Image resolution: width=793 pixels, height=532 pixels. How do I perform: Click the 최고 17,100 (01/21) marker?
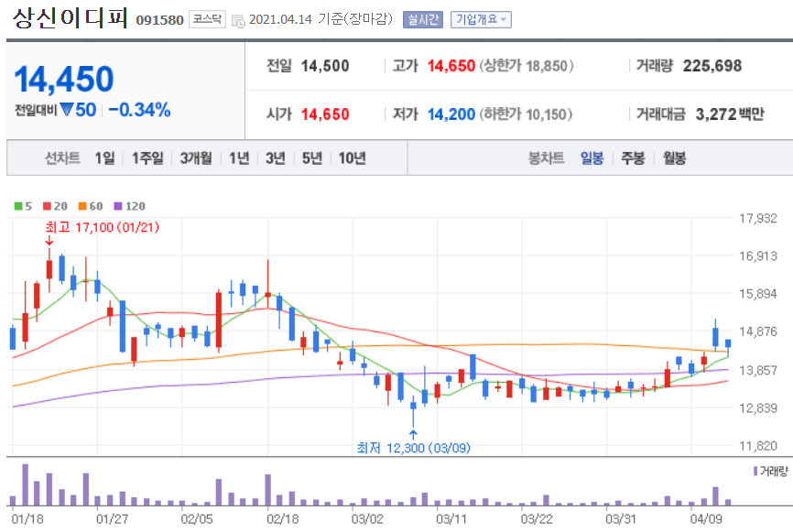pyautogui.click(x=103, y=228)
